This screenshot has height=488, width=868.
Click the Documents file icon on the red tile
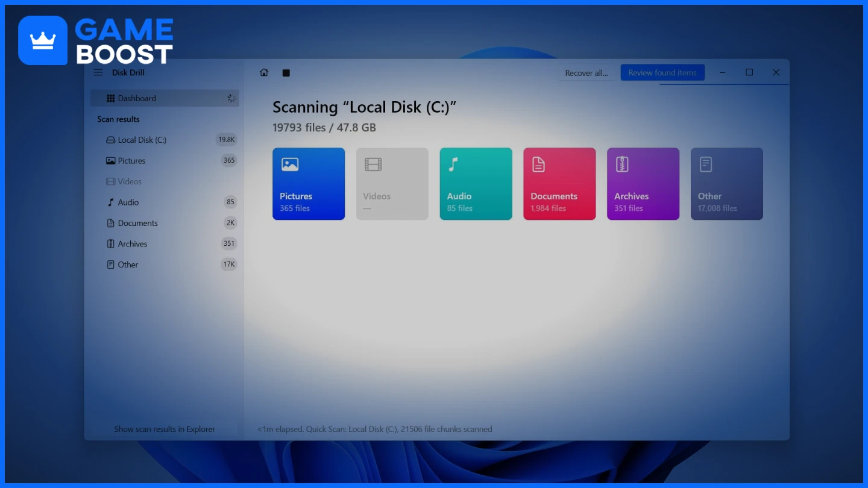pos(538,163)
